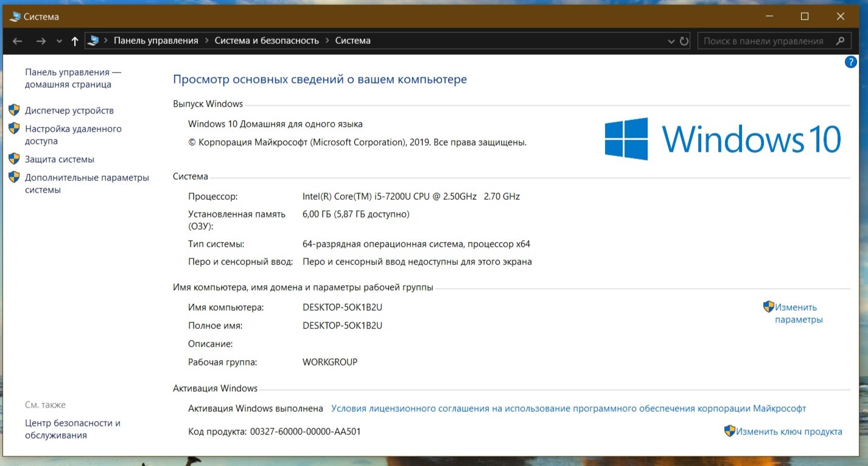Close the Система window
Image resolution: width=868 pixels, height=466 pixels.
pos(841,16)
